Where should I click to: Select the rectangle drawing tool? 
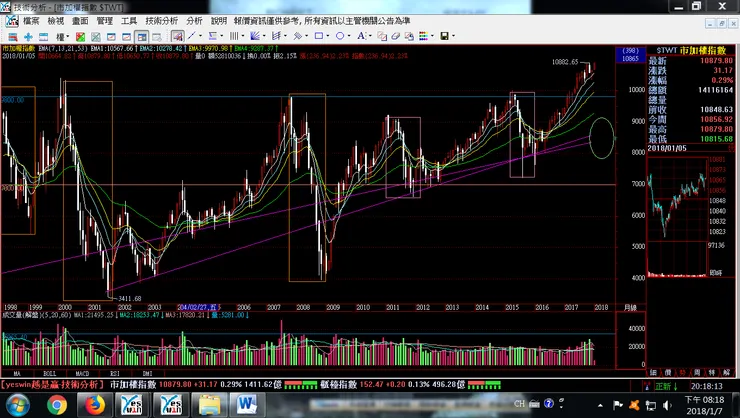point(319,36)
